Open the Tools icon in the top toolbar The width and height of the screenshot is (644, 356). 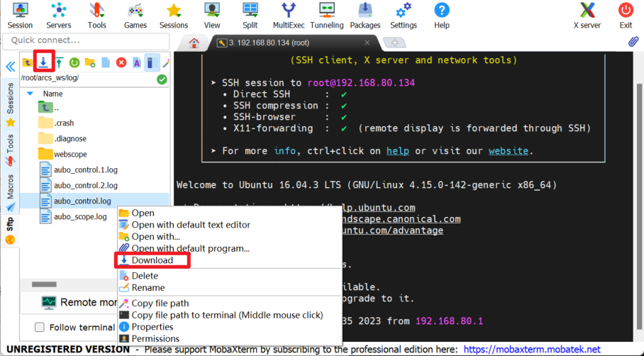[97, 16]
